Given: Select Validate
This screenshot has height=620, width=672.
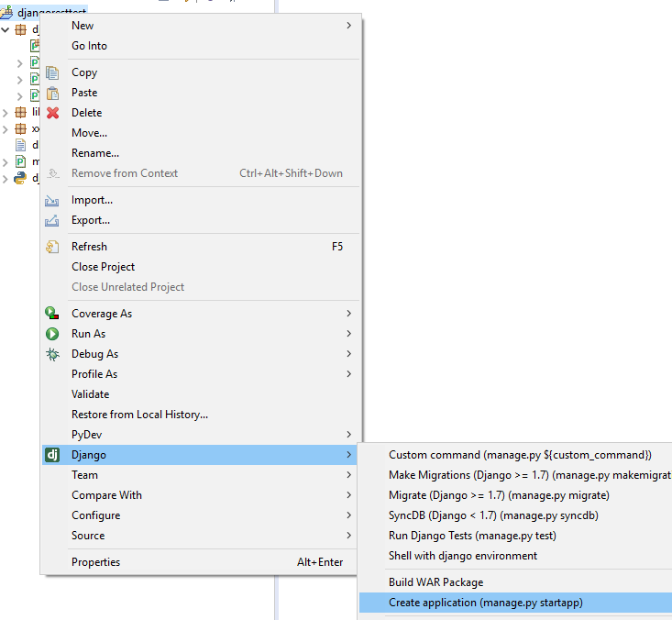Looking at the screenshot, I should pyautogui.click(x=200, y=394).
